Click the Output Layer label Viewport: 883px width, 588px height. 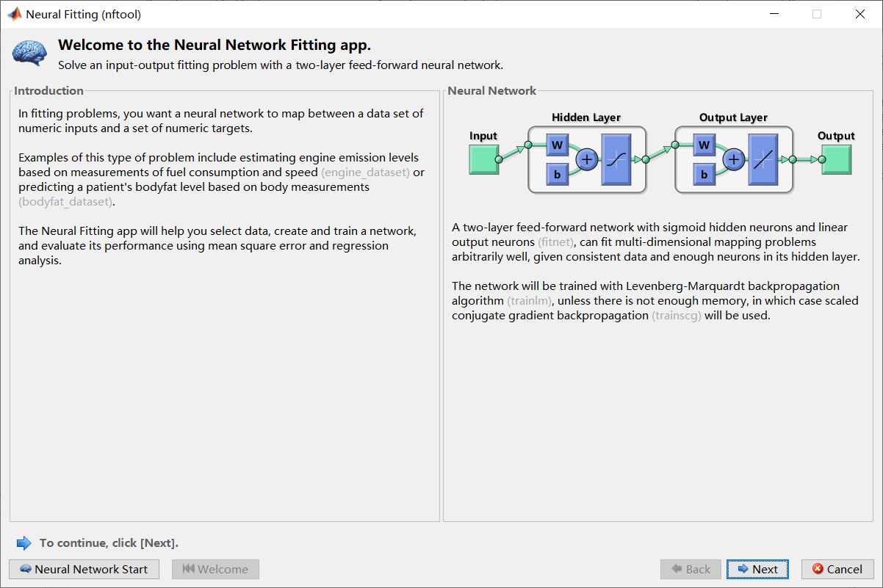[x=733, y=117]
